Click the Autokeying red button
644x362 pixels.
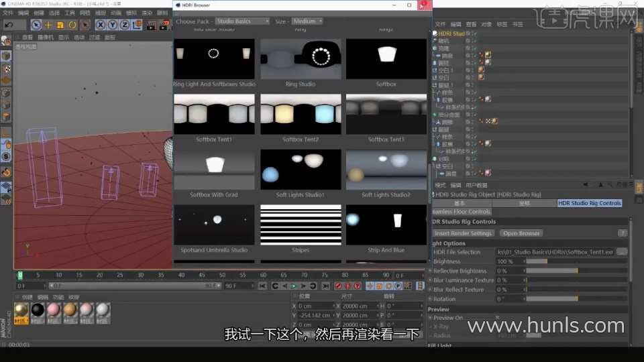pyautogui.click(x=348, y=286)
